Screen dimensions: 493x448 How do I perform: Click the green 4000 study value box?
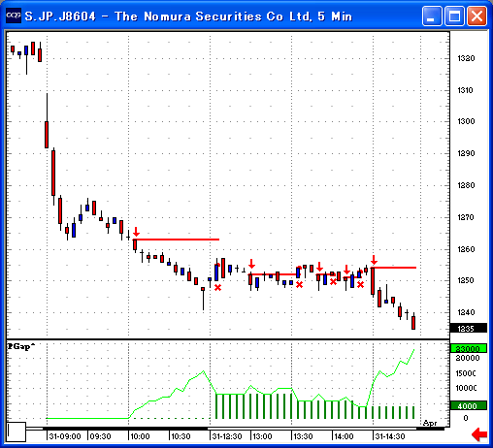tap(469, 405)
